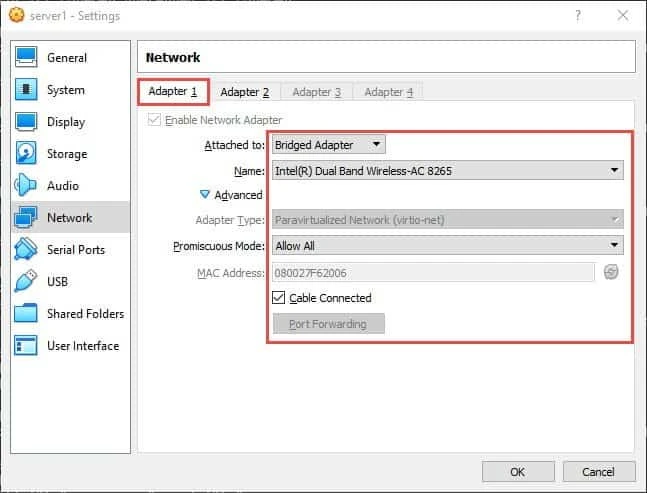Screen dimensions: 647x493
Task: Select the Storage disk icon
Action: (x=26, y=153)
